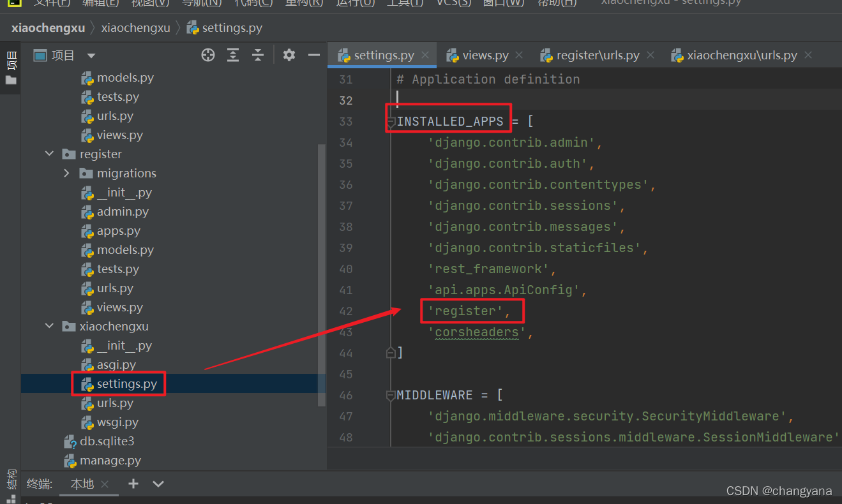Close the xiaochengxu\urls.py editor tab
This screenshot has height=504, width=842.
click(808, 56)
